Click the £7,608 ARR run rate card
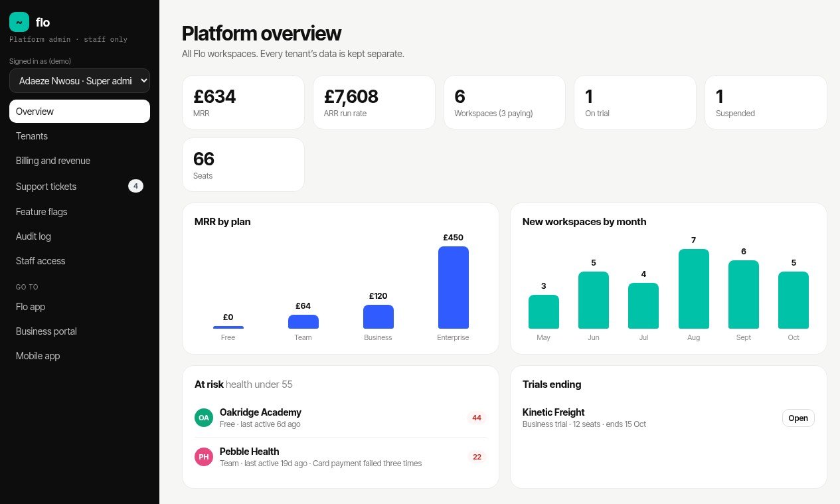 [374, 102]
